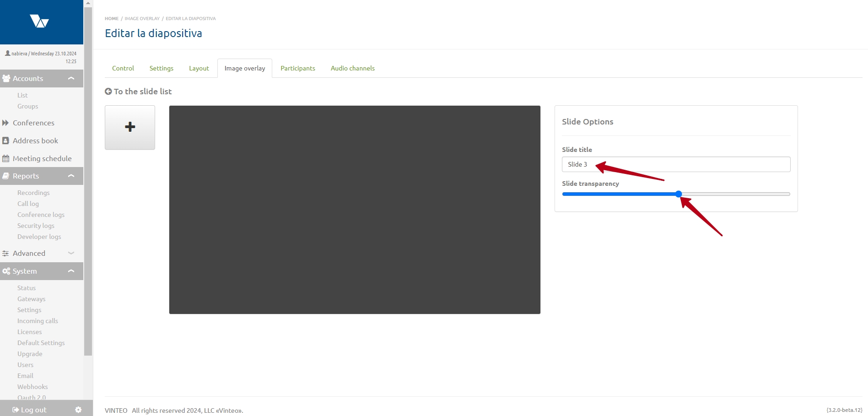Screen dimensions: 868x416
Task: Go back via To the slide list link
Action: click(143, 91)
